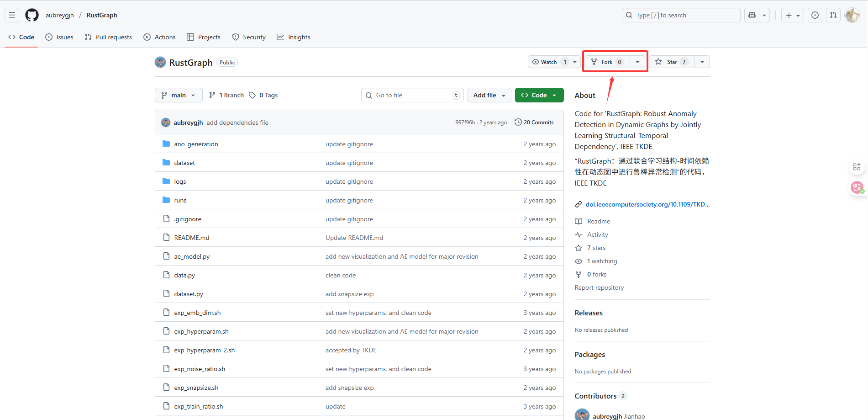
Task: Click aubreygjh author name in commit bar
Action: [188, 122]
